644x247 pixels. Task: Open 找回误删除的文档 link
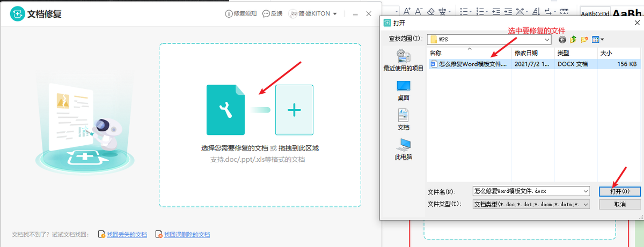pos(183,235)
